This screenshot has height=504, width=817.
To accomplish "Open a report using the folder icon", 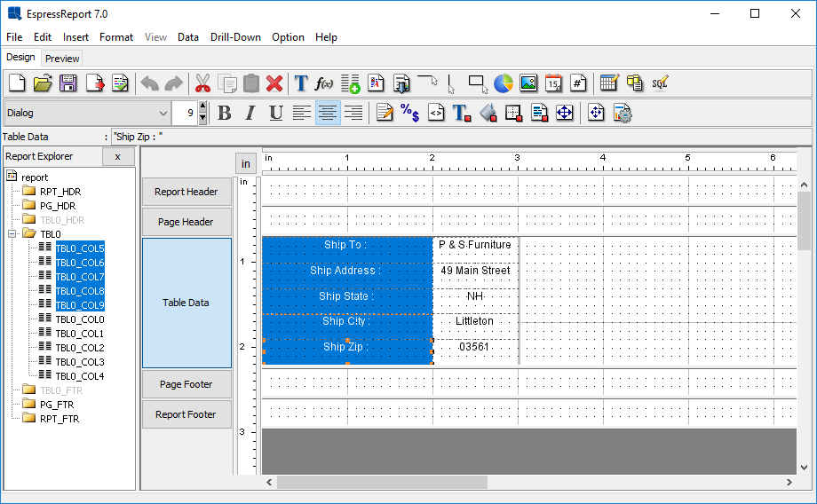I will tap(43, 83).
